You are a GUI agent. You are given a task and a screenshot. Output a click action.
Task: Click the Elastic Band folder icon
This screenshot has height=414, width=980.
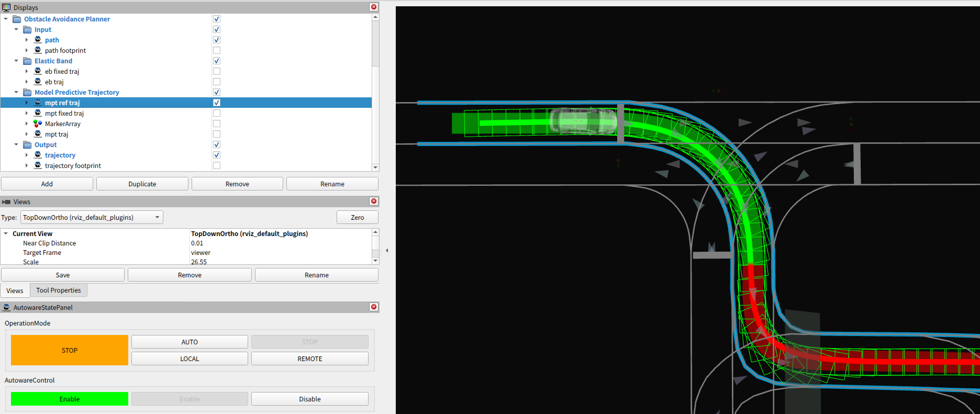[x=27, y=61]
